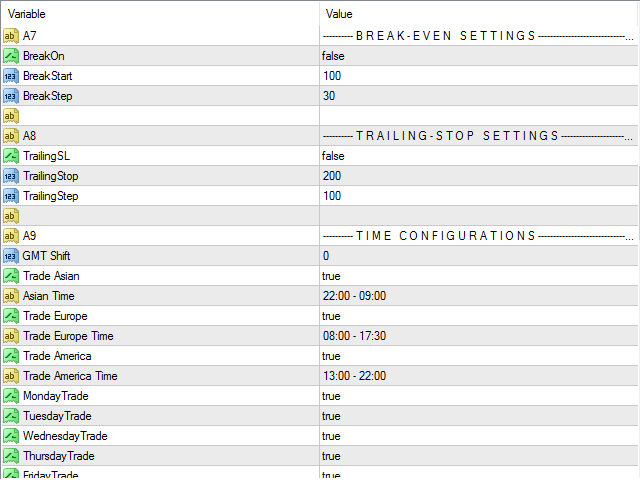Toggle the Trade Europe true value
The image size is (640, 480).
coord(479,316)
